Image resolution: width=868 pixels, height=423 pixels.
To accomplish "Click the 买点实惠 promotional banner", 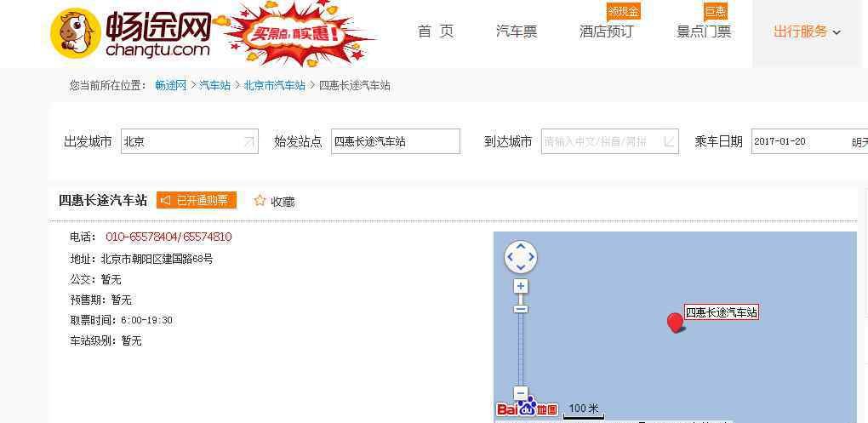I will (x=296, y=33).
